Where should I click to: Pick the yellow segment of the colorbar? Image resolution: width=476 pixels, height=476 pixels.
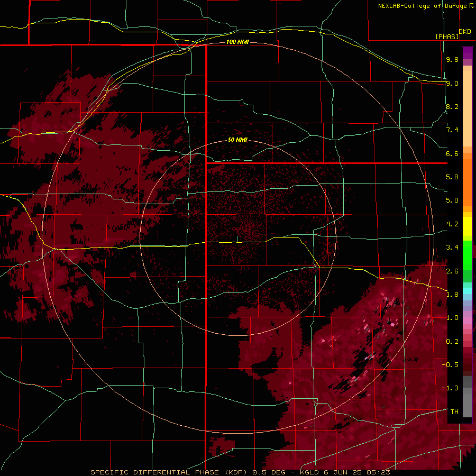[467, 226]
